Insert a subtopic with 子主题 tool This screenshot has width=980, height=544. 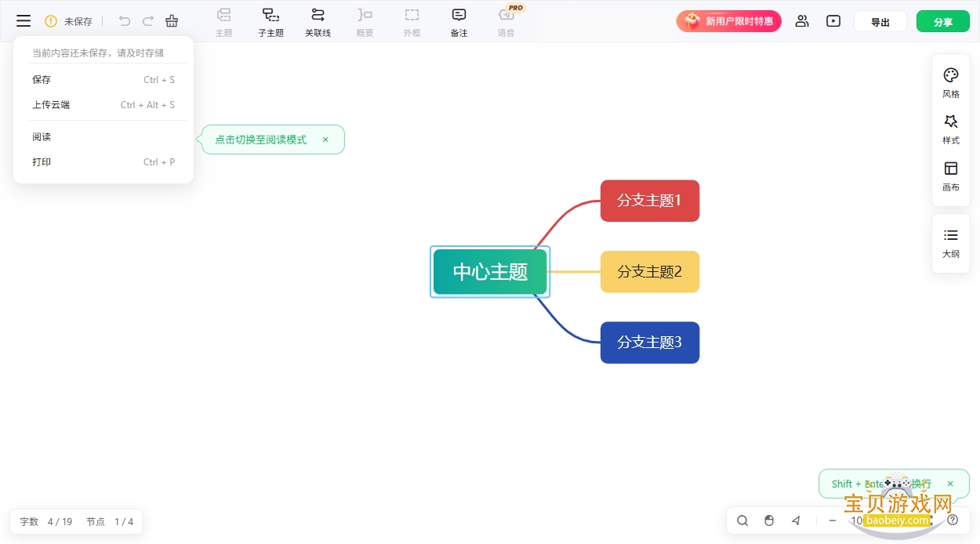(x=271, y=22)
